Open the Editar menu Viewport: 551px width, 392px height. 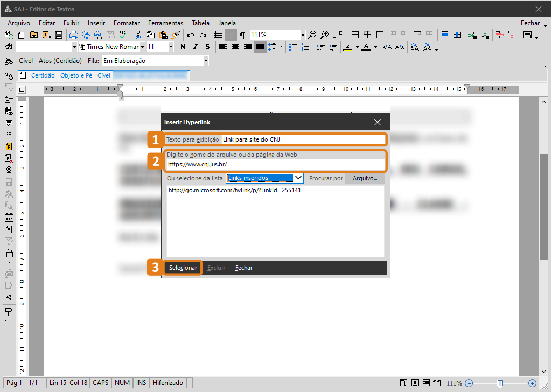tap(47, 23)
